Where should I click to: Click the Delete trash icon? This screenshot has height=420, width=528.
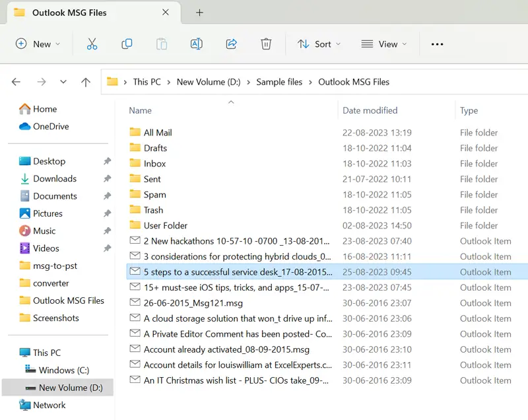266,44
